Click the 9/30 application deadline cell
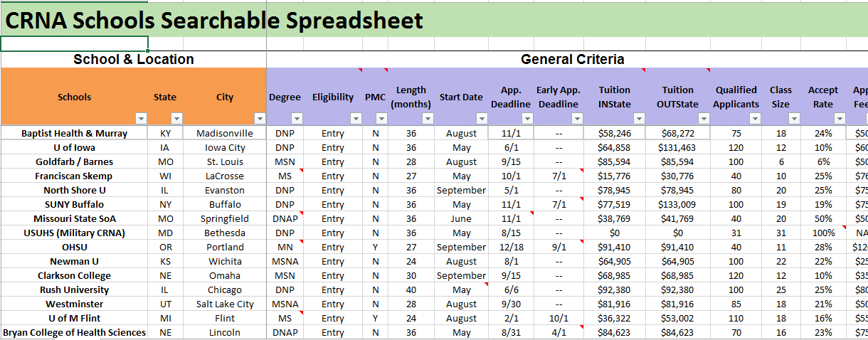This screenshot has height=340, width=868. click(x=511, y=304)
